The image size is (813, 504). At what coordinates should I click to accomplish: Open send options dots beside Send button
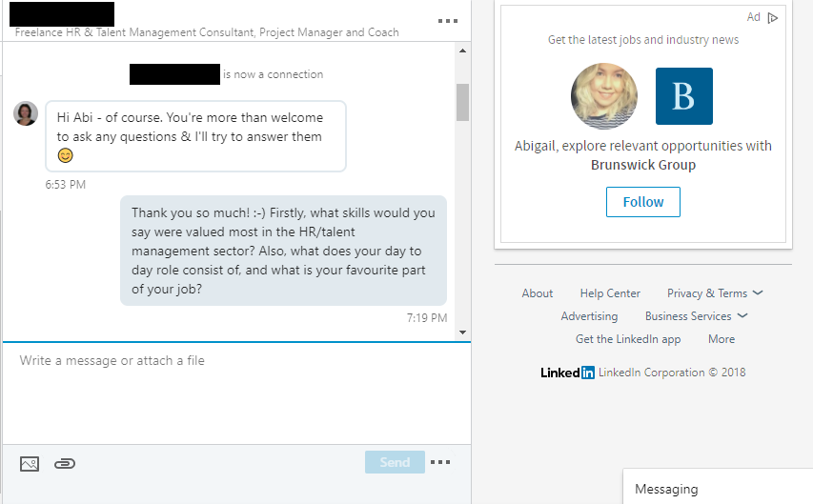click(x=439, y=462)
